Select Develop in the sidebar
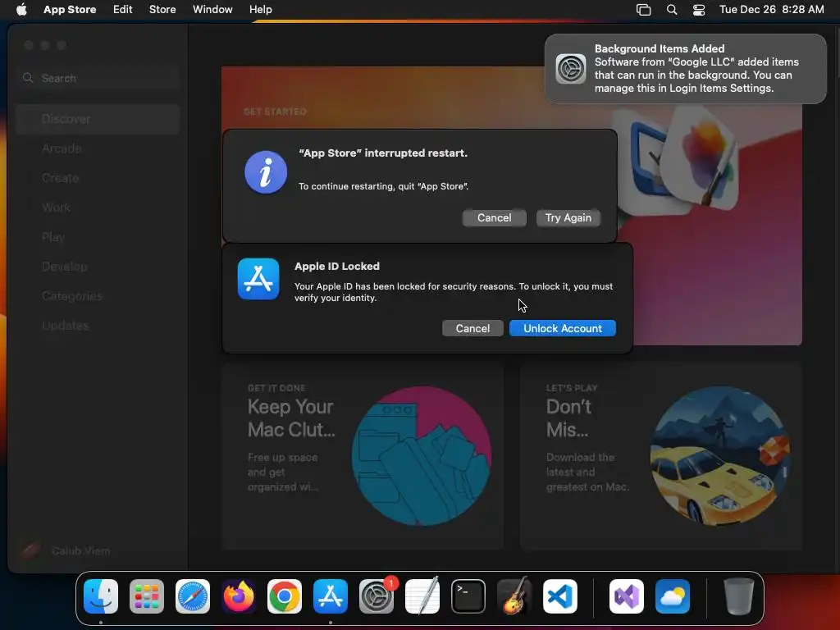 98,267
